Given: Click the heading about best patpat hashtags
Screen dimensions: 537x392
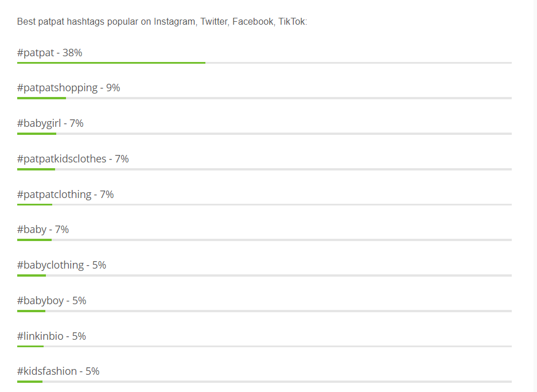Looking at the screenshot, I should pos(162,22).
